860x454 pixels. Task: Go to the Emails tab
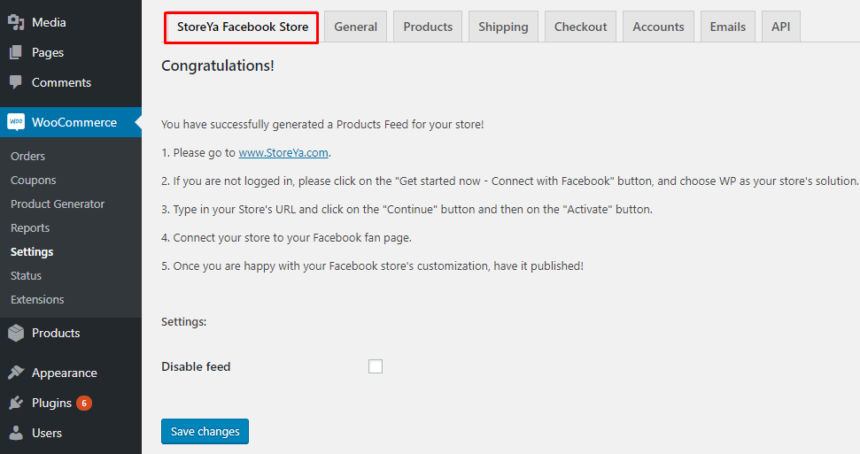(727, 27)
